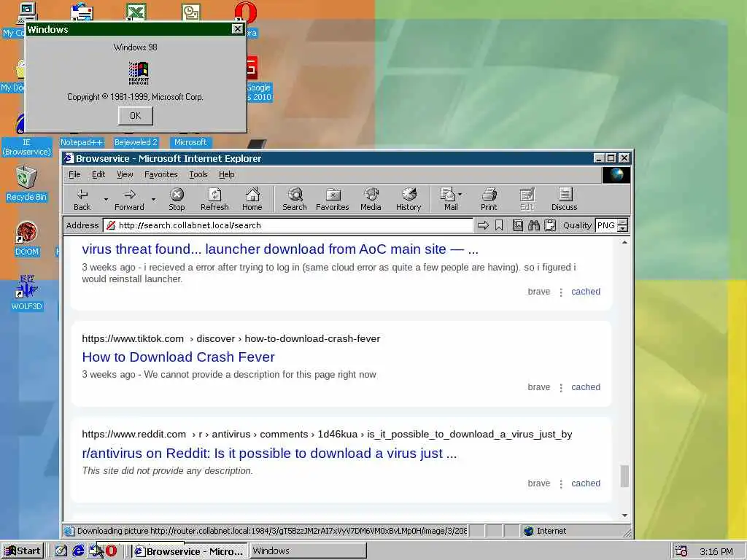Stop the page from loading
Image resolution: width=747 pixels, height=560 pixels.
(x=177, y=199)
